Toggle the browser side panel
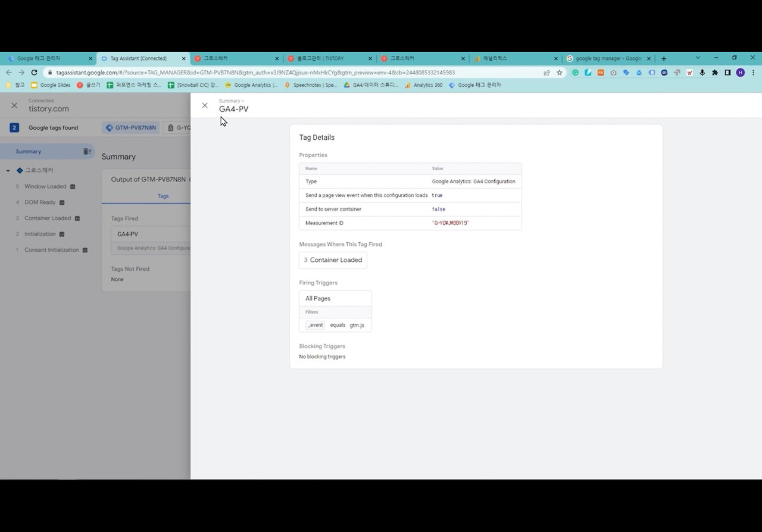The image size is (762, 532). point(727,73)
